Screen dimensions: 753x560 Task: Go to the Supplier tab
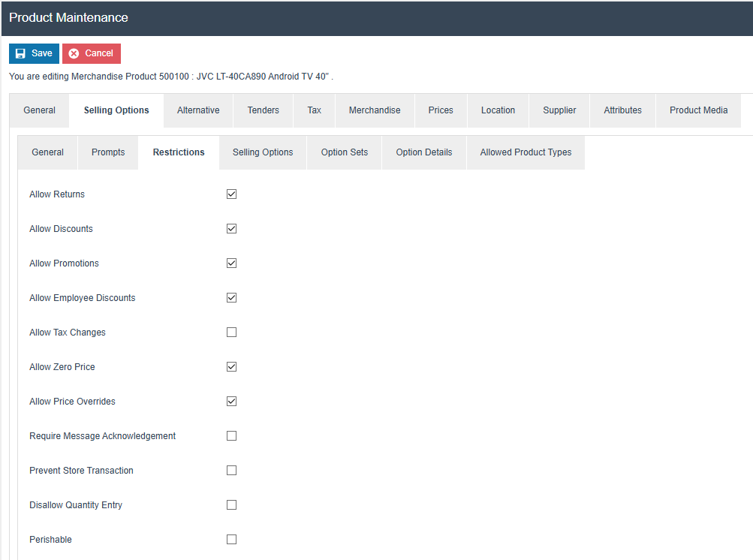[559, 110]
